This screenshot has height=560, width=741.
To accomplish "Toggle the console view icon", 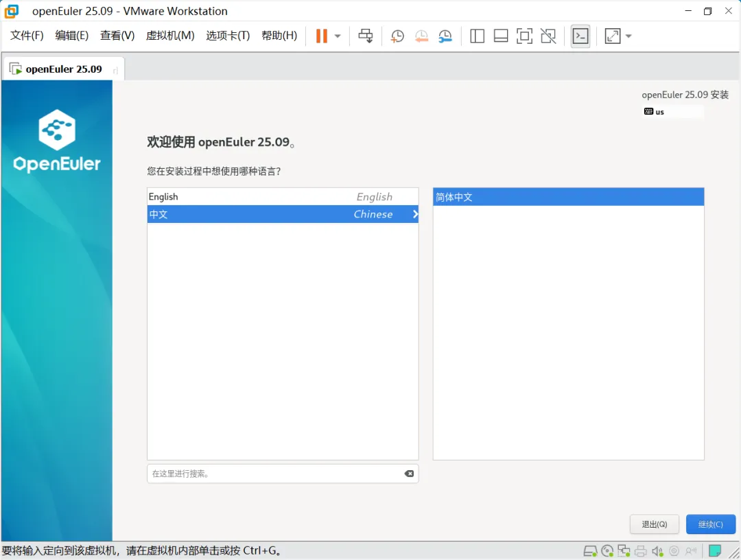I will click(x=580, y=36).
